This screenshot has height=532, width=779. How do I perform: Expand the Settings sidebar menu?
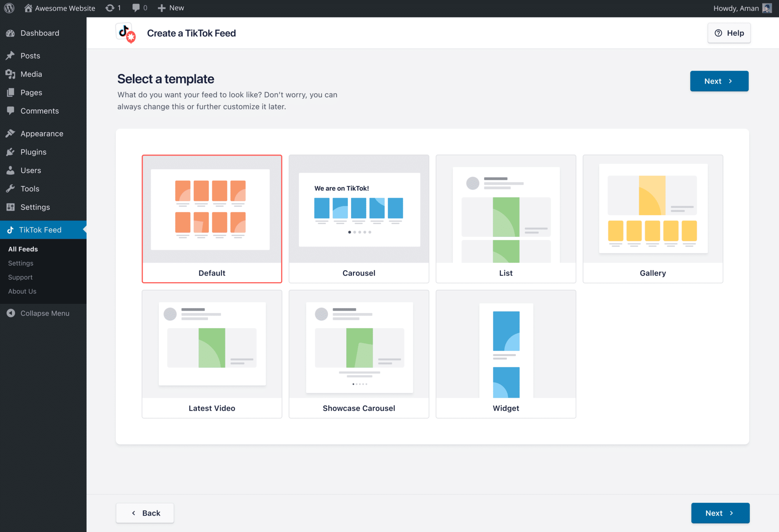(x=35, y=207)
